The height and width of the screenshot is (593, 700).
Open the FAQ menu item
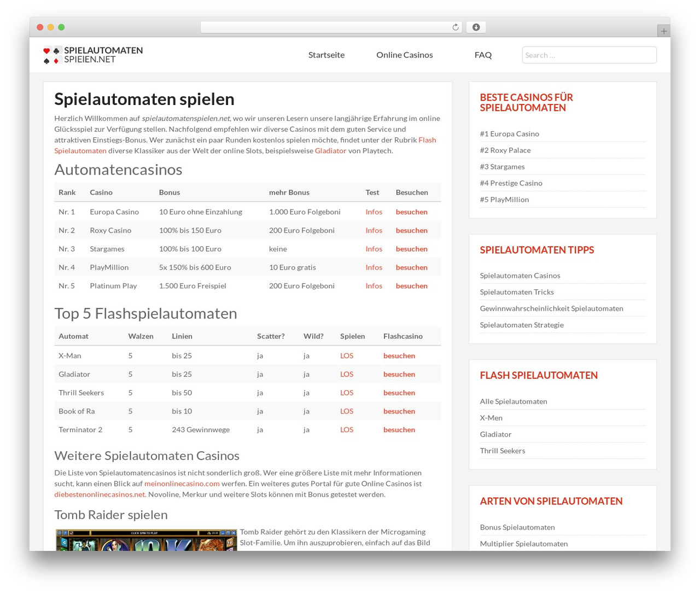pyautogui.click(x=483, y=55)
